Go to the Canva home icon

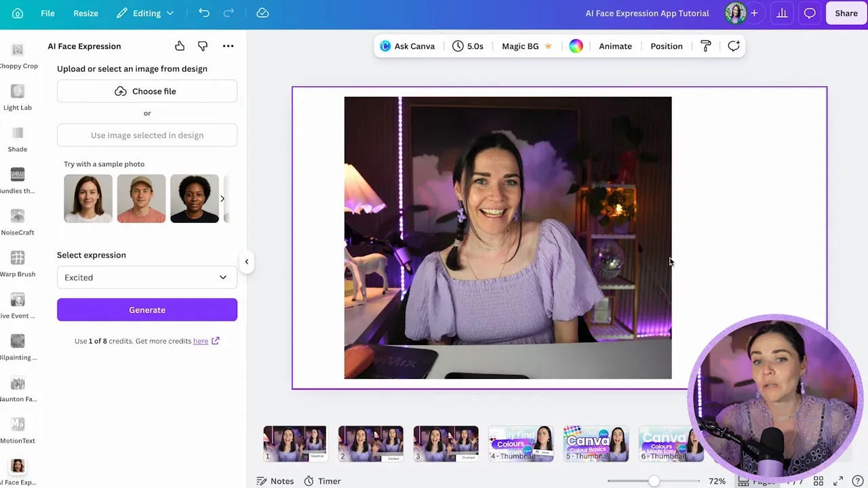(18, 13)
